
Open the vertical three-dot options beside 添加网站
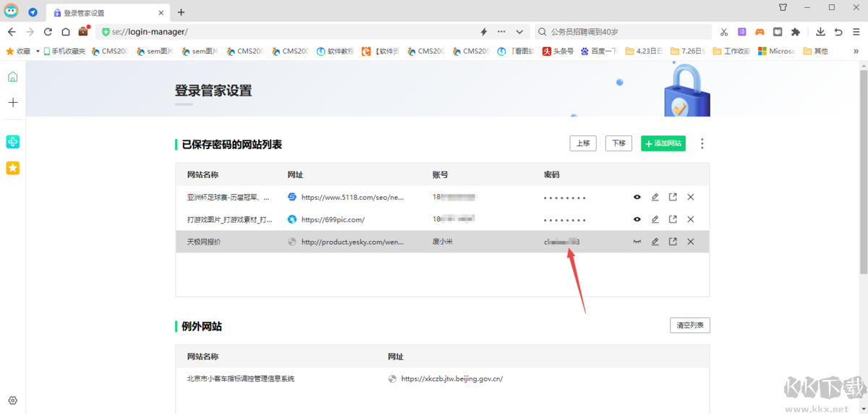point(702,143)
